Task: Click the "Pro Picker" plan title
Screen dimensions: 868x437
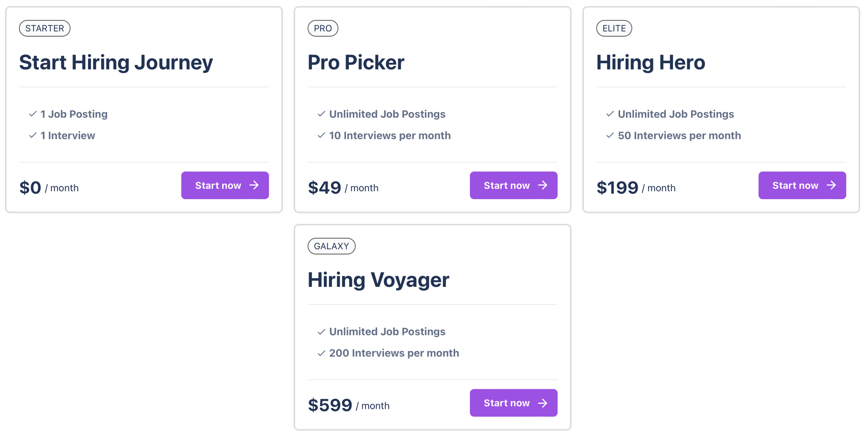Action: pyautogui.click(x=356, y=62)
